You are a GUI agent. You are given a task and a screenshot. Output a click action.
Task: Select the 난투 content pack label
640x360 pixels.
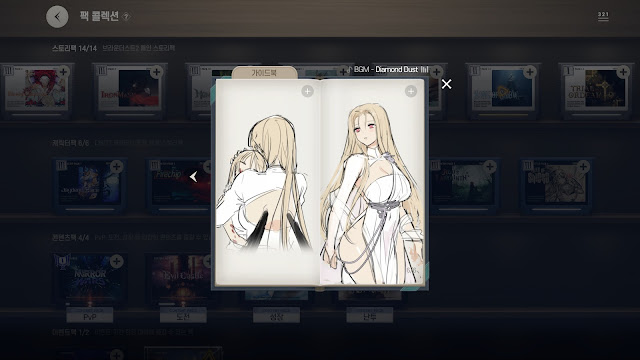pos(369,316)
